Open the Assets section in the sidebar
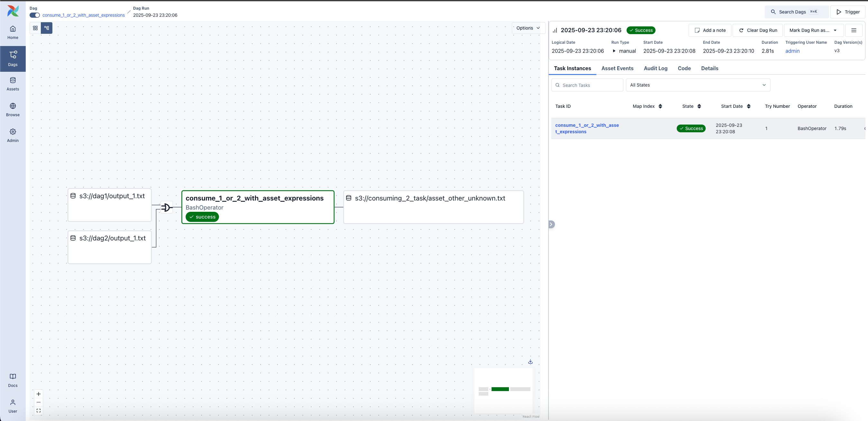The height and width of the screenshot is (421, 868). (13, 84)
